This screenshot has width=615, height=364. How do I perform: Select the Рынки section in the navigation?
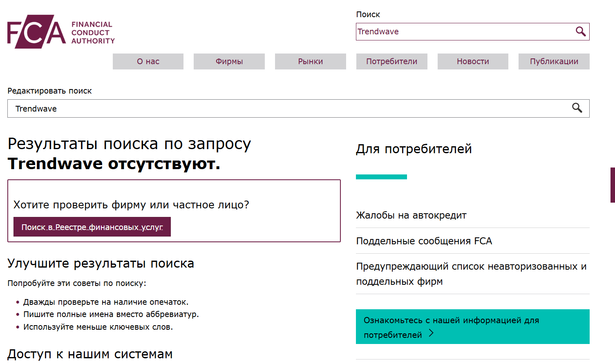pos(310,61)
